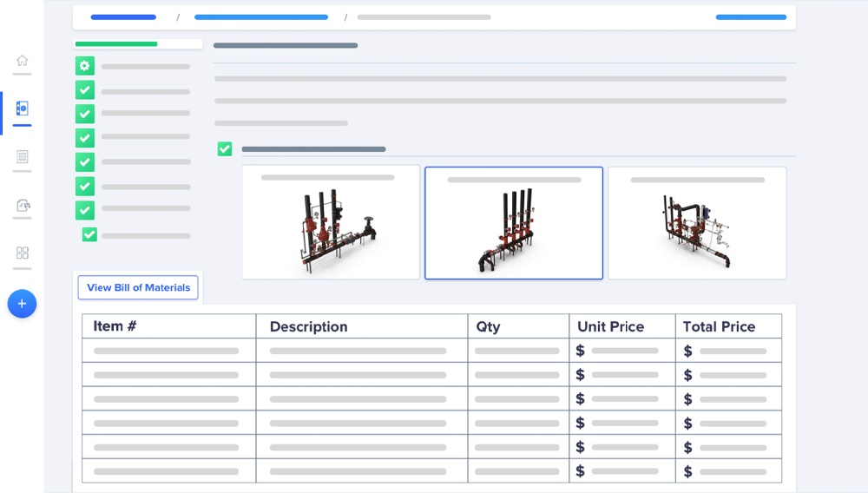Toggle the fifth green checkmark below the gear
The image size is (868, 493).
point(85,186)
